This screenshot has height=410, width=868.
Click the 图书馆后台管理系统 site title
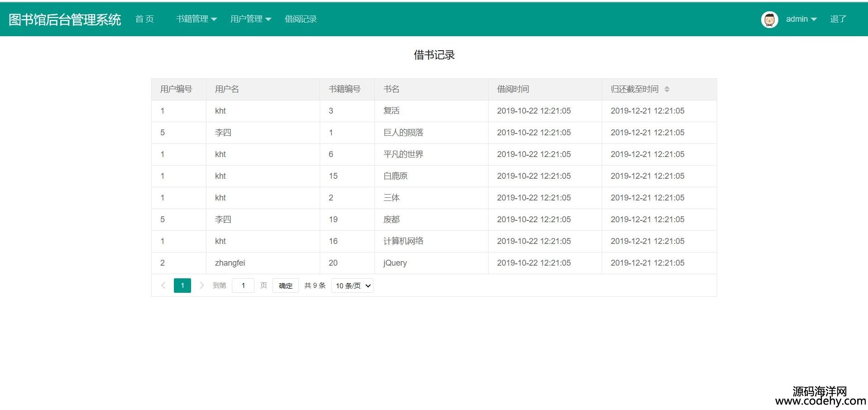(x=65, y=19)
